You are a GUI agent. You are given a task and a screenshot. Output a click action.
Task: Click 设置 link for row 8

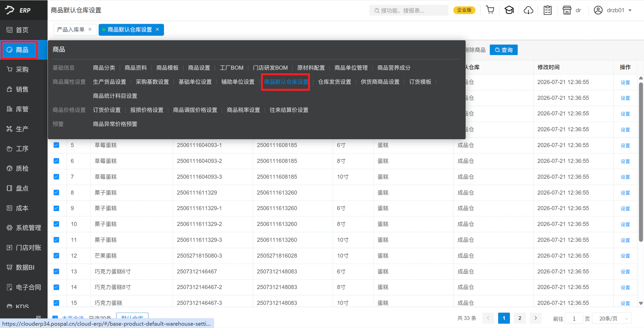[625, 193]
